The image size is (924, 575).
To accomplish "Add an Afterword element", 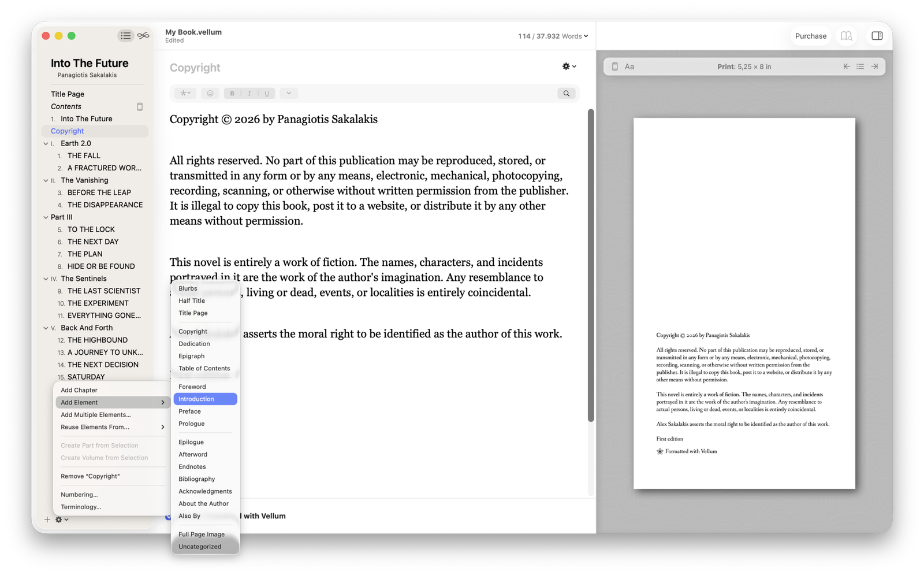I will pyautogui.click(x=205, y=454).
